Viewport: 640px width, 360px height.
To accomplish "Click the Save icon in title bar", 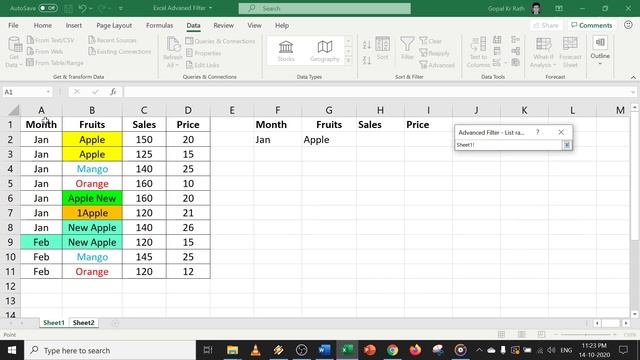I will click(69, 8).
